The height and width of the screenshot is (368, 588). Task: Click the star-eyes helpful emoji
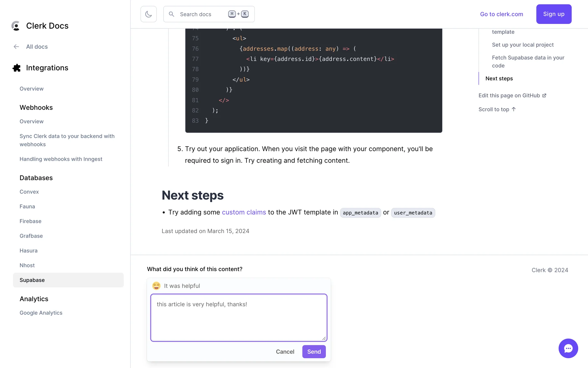156,286
